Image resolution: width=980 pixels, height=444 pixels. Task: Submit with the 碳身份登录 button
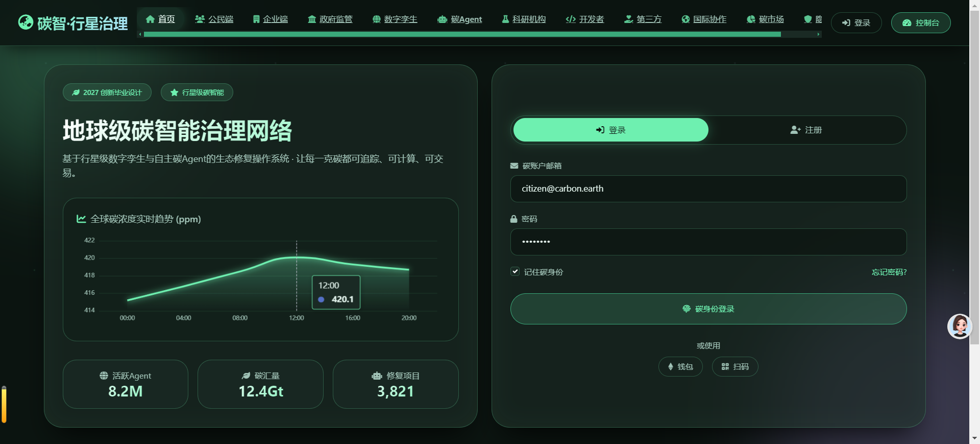[x=708, y=309]
